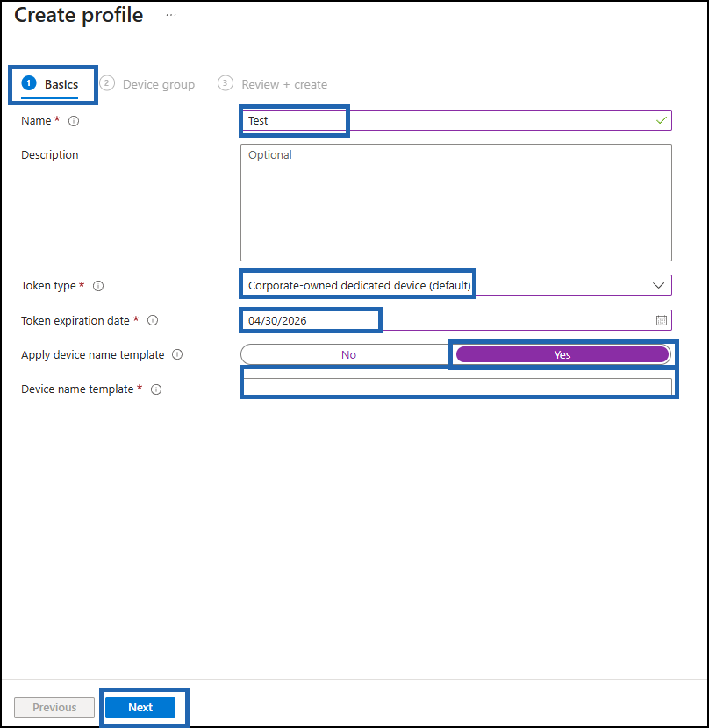709x728 pixels.
Task: Edit the Token expiration date field
Action: tap(456, 320)
